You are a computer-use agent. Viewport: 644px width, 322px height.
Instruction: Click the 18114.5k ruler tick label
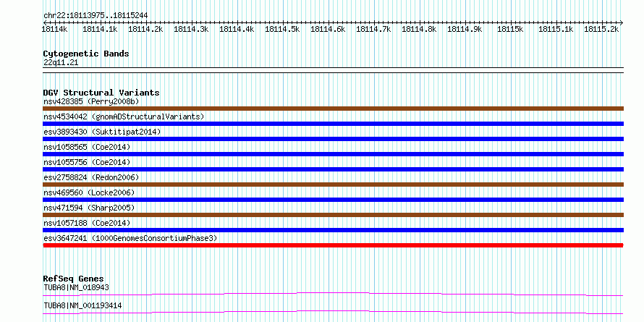pos(282,29)
